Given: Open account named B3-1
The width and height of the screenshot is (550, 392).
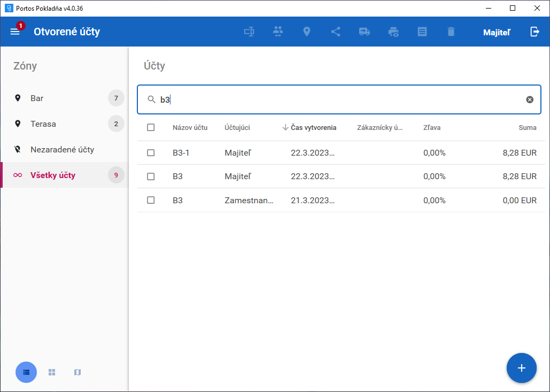Looking at the screenshot, I should 181,152.
